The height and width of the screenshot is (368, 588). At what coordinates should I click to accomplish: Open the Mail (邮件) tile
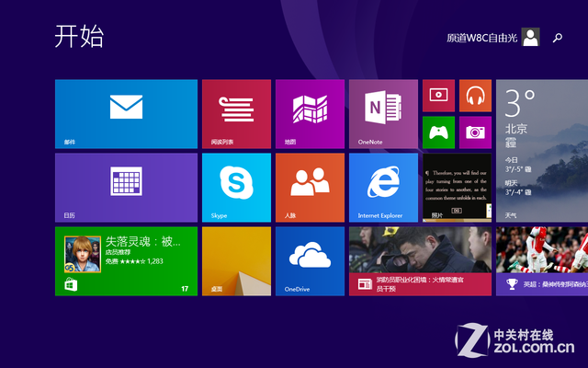coord(126,114)
